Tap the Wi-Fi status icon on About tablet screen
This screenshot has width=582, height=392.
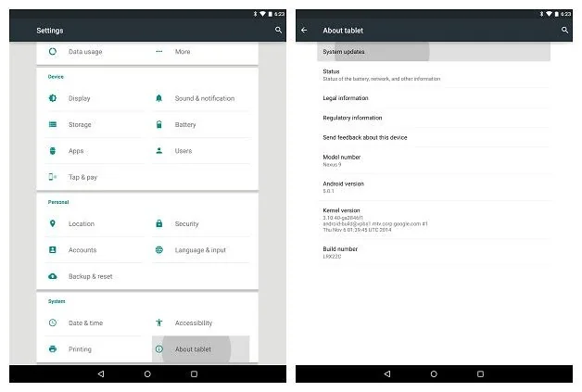pos(549,14)
